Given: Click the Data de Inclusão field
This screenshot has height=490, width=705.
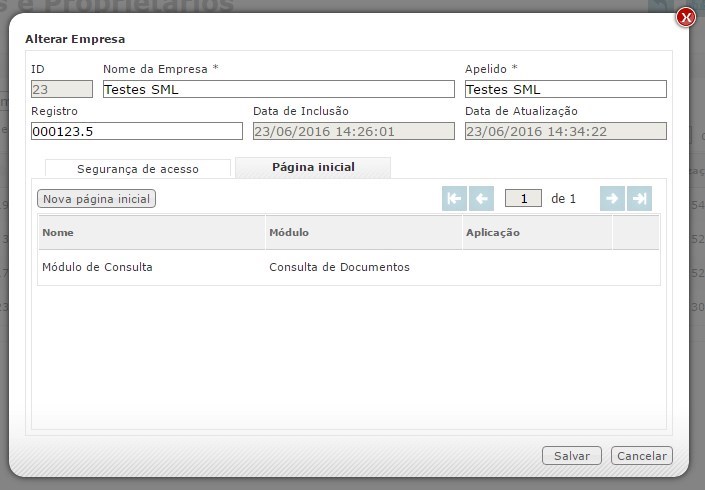Looking at the screenshot, I should click(353, 131).
